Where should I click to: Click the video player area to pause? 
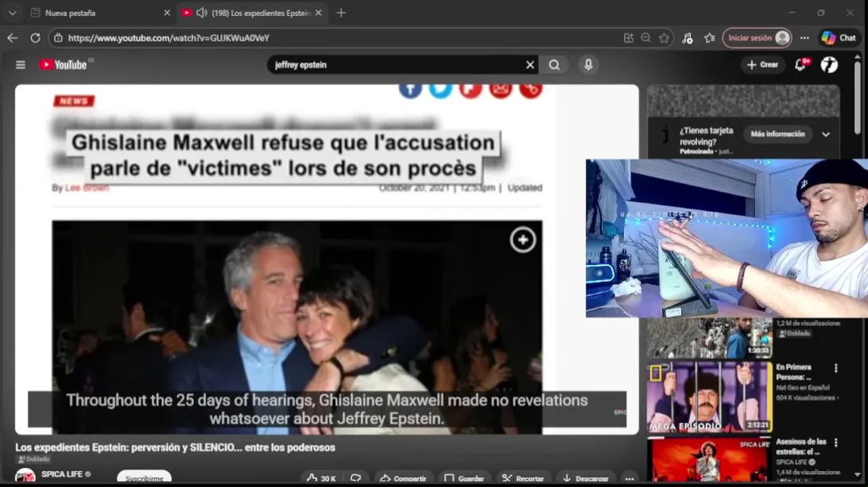(x=327, y=259)
